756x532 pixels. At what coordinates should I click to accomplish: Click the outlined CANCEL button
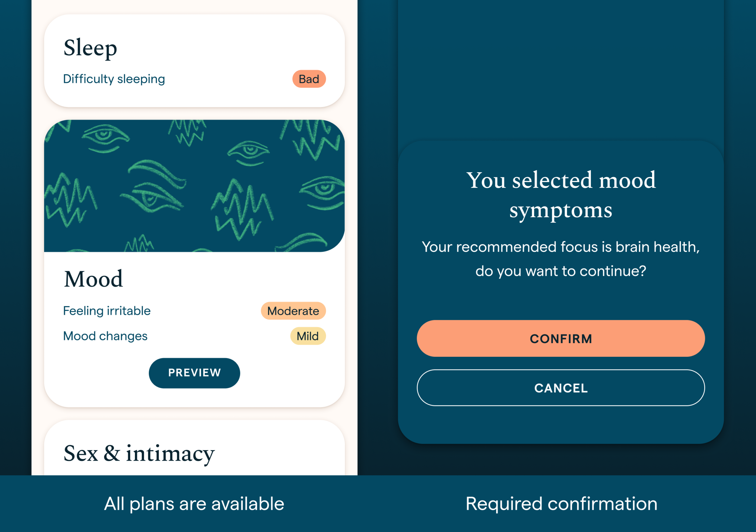[561, 388]
